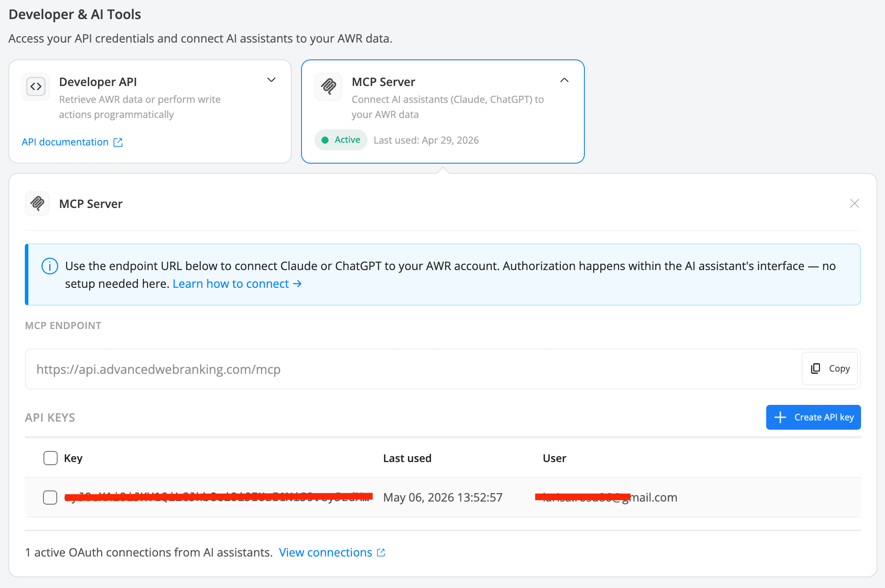The height and width of the screenshot is (588, 885).
Task: Expand the Developer API card chevron
Action: coord(271,80)
